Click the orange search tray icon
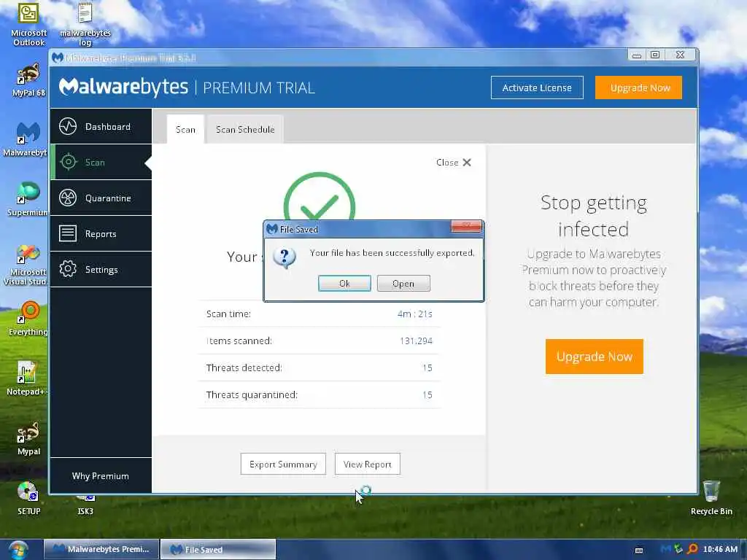The image size is (747, 560). click(692, 549)
